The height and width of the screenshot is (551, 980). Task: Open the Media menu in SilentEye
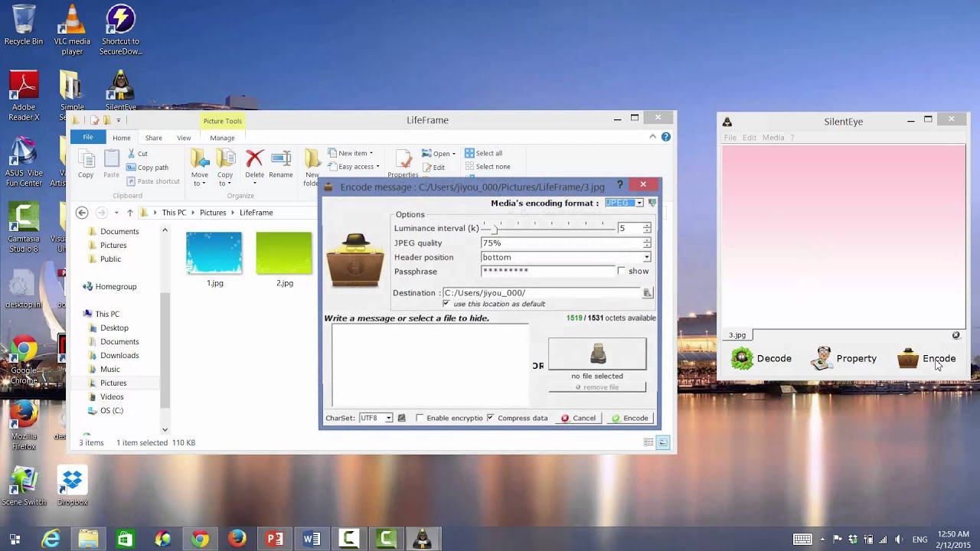click(773, 138)
